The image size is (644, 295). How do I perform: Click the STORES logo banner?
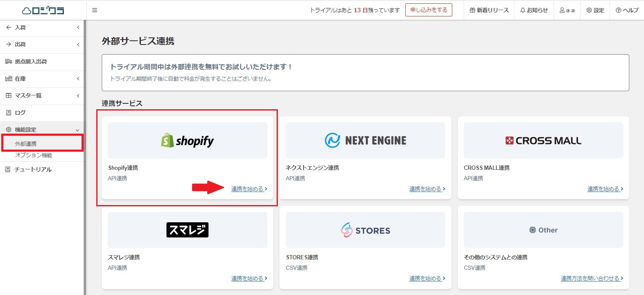[x=365, y=230]
